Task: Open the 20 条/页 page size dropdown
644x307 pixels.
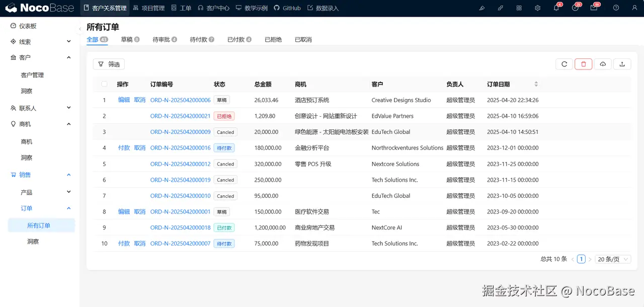Action: [613, 259]
